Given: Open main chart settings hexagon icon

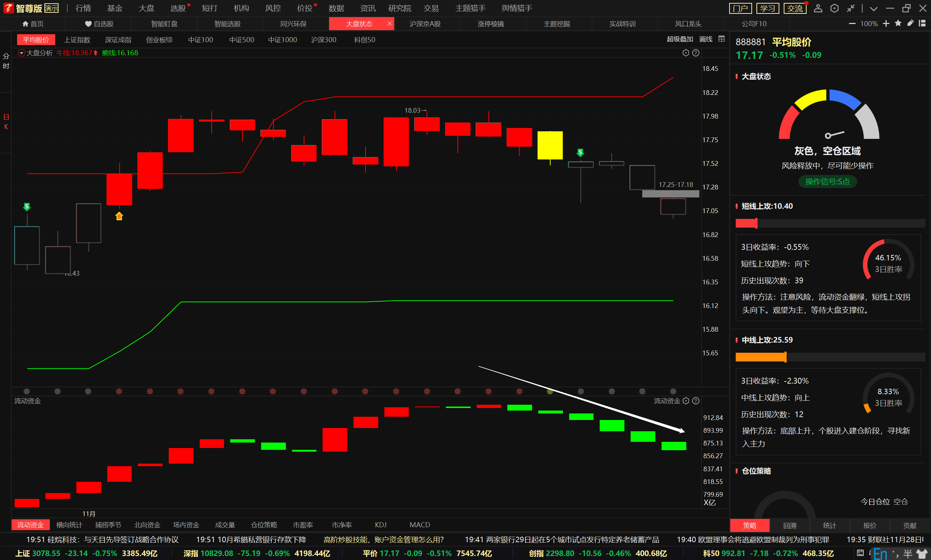Looking at the screenshot, I should (686, 53).
